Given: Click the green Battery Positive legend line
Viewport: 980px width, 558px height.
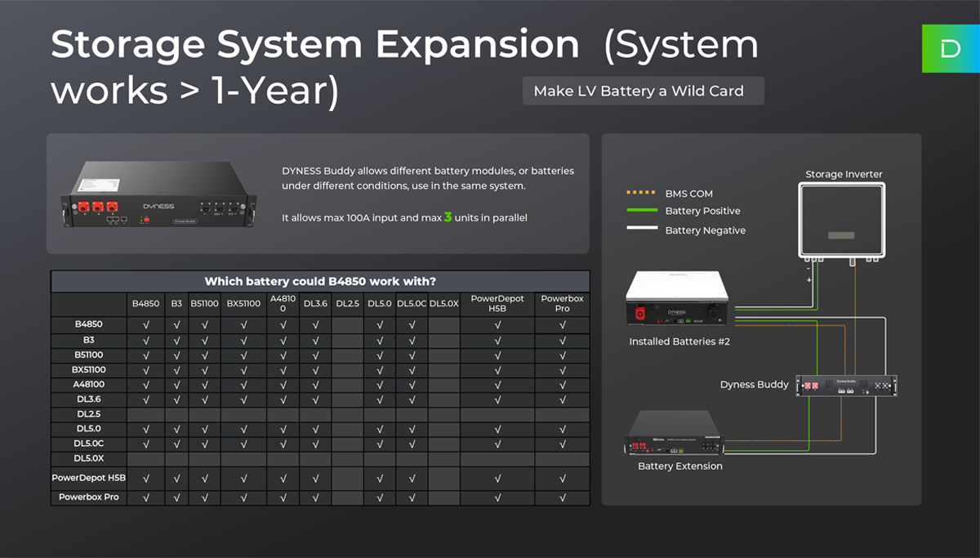Looking at the screenshot, I should pyautogui.click(x=640, y=211).
